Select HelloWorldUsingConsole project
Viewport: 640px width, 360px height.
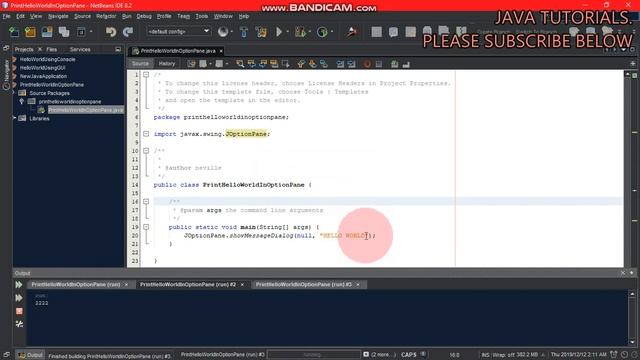pyautogui.click(x=47, y=59)
